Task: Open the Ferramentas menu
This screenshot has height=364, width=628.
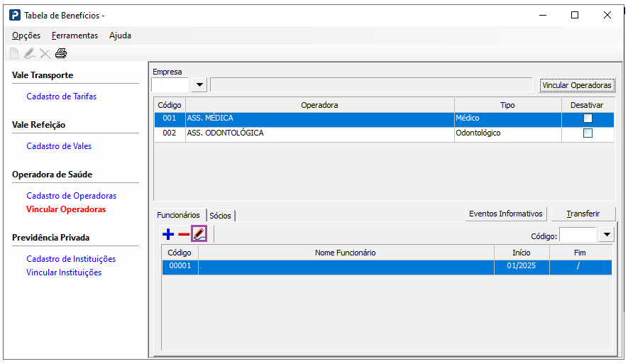Action: (75, 35)
